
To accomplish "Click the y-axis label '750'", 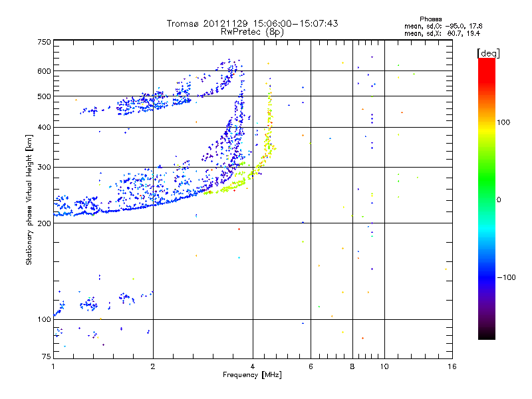I will coord(44,42).
